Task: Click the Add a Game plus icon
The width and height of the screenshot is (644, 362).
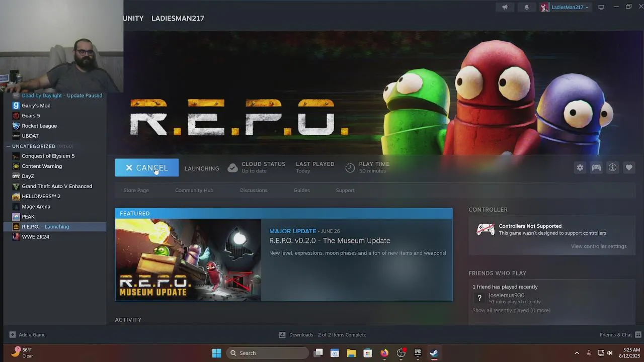Action: pos(13,334)
